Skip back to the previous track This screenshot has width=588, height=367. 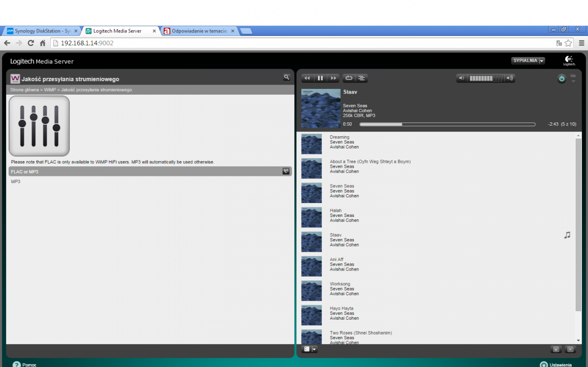click(x=307, y=78)
